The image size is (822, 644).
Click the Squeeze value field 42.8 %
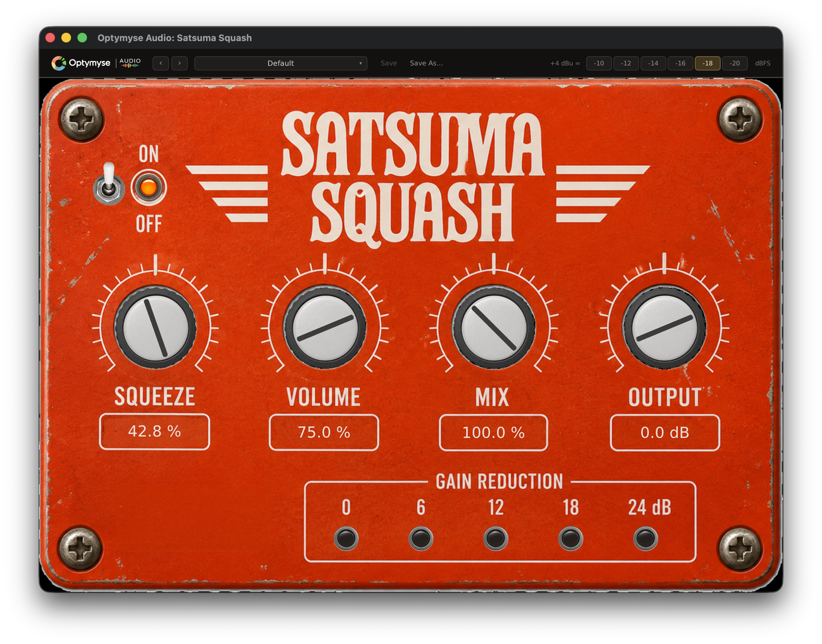pos(155,432)
